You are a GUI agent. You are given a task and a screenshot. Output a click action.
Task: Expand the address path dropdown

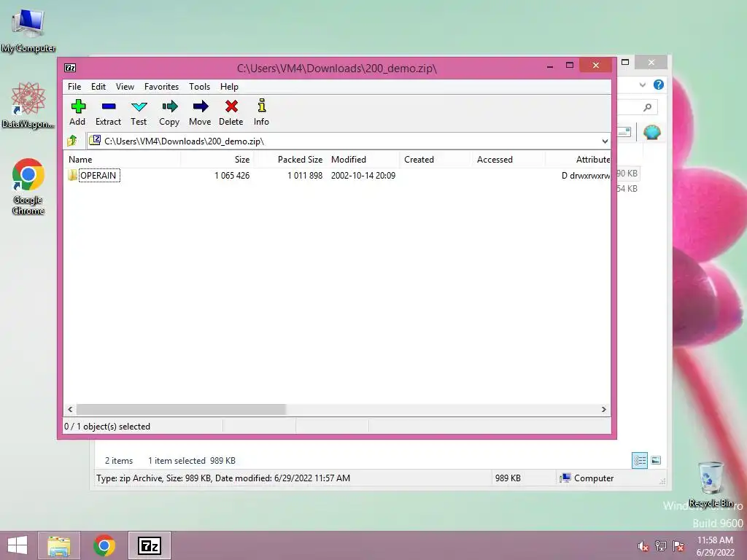[x=605, y=141]
